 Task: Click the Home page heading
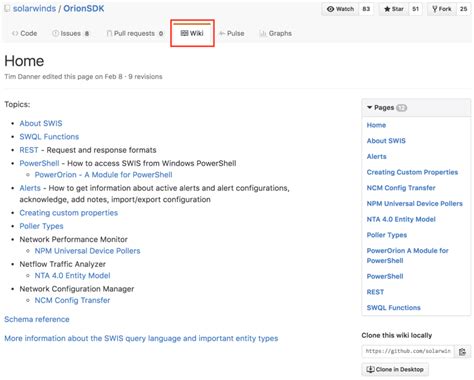pos(24,61)
